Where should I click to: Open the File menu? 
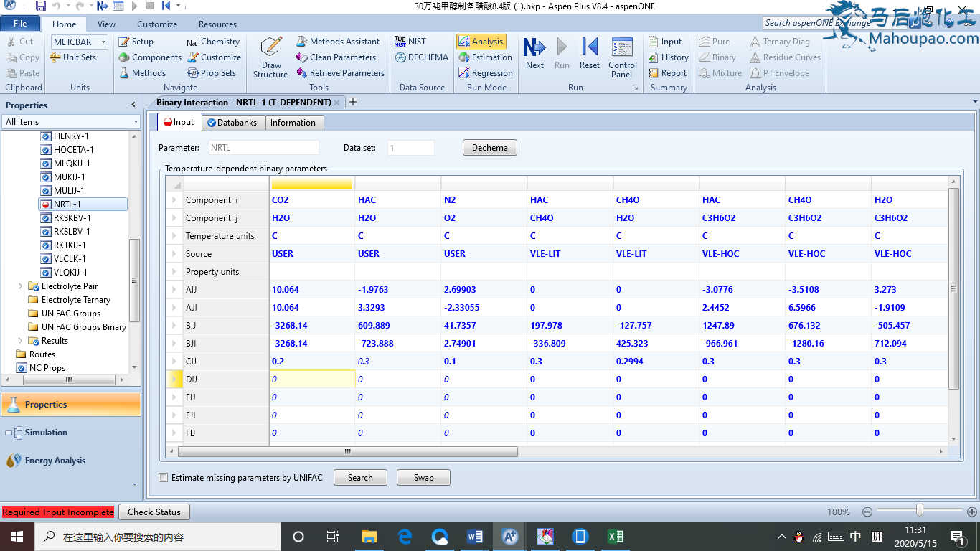pyautogui.click(x=20, y=24)
